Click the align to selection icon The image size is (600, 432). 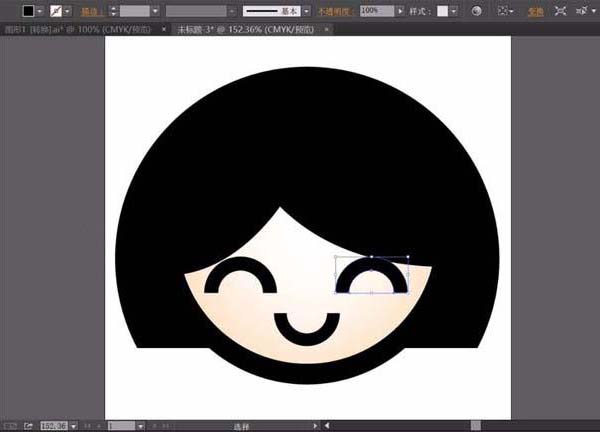[x=504, y=10]
